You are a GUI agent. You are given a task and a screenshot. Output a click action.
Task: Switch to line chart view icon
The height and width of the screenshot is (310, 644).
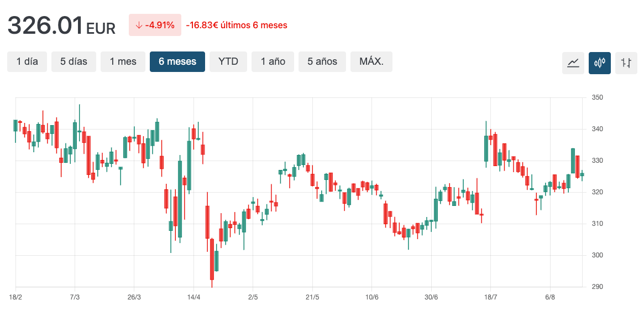pos(573,63)
